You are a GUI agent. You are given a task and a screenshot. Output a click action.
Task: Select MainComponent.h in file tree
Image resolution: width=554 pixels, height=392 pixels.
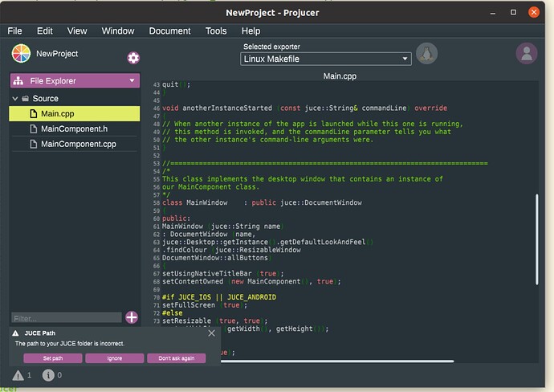pos(74,129)
